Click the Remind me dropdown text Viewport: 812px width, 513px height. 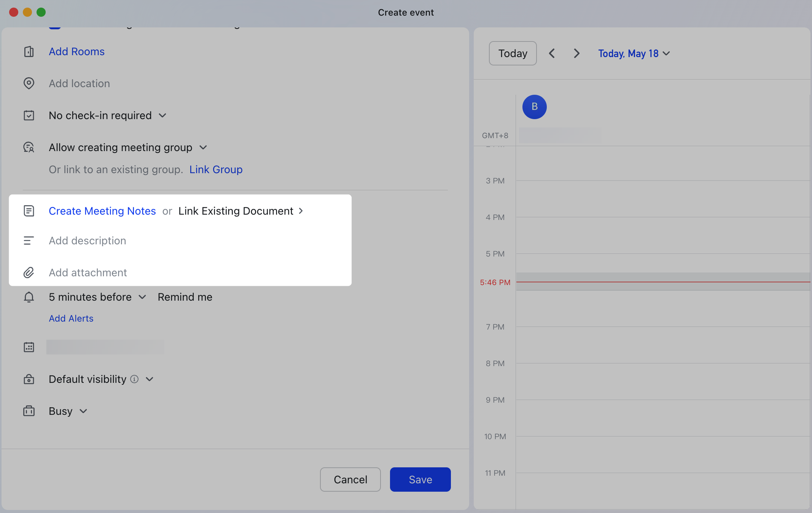[x=185, y=297]
